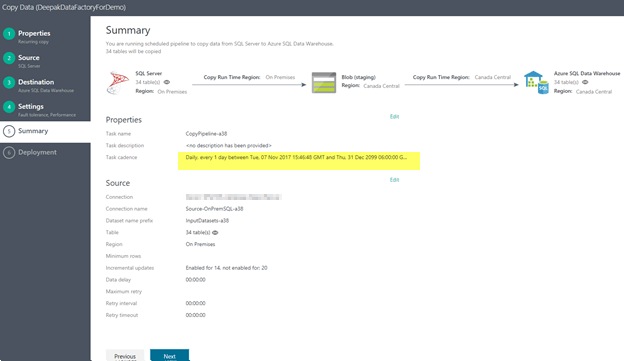Viewport: 624px width, 361px height.
Task: Click the Blob staging storage icon
Action: [x=324, y=82]
